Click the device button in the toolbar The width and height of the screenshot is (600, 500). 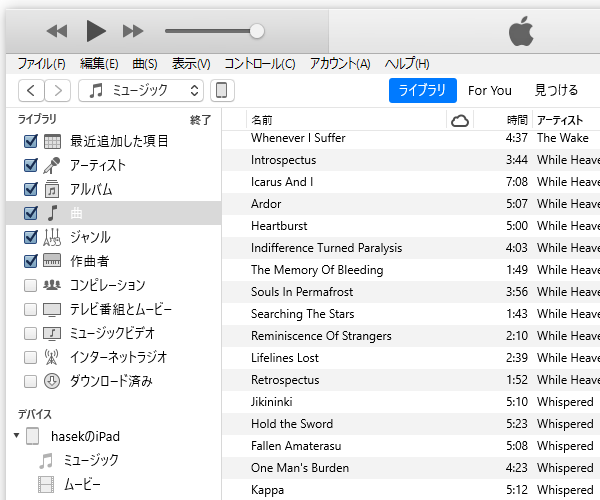222,91
